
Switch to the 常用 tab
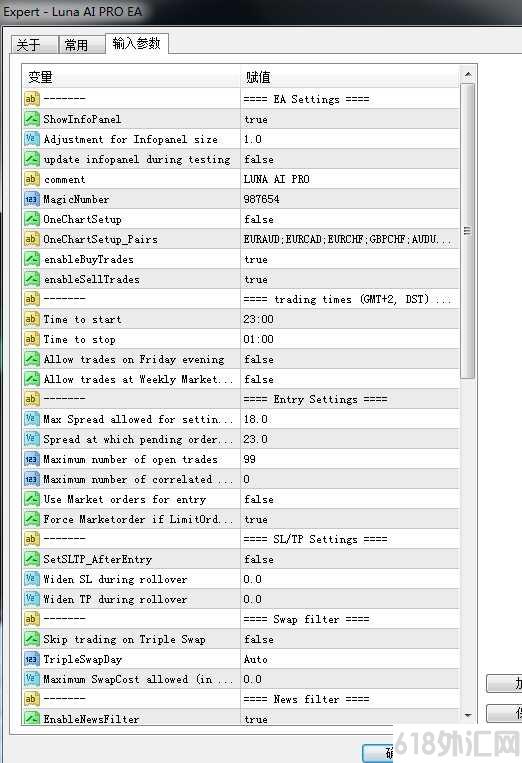pyautogui.click(x=82, y=45)
